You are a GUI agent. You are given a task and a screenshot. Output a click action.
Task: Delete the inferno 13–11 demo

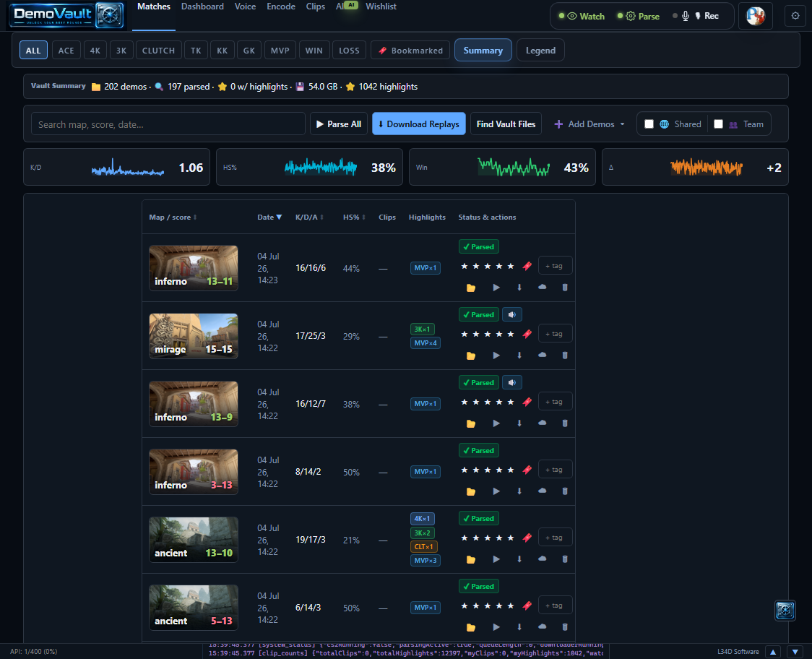[x=565, y=288]
